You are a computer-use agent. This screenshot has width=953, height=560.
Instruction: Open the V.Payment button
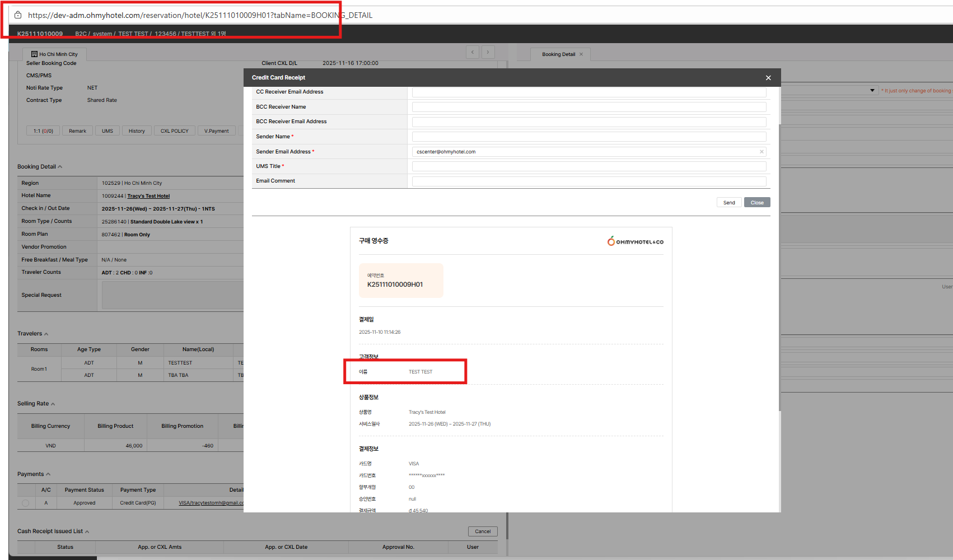[217, 131]
